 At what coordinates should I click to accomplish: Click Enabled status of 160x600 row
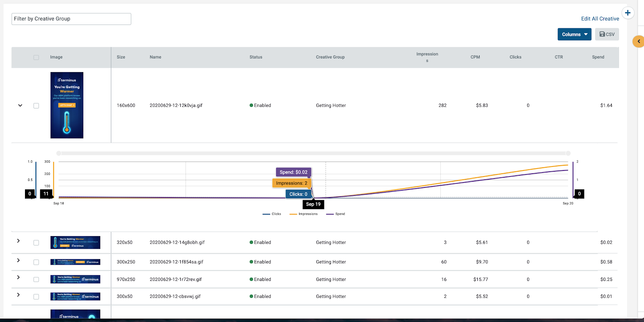click(260, 106)
